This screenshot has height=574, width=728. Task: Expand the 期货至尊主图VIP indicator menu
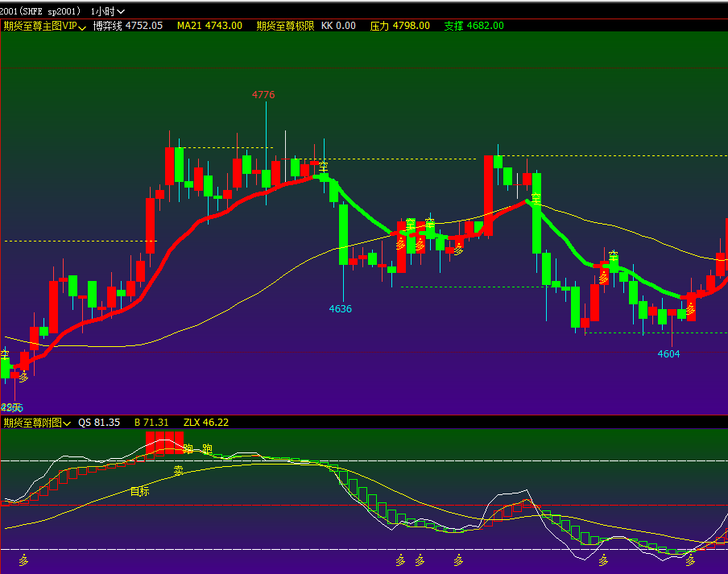44,26
